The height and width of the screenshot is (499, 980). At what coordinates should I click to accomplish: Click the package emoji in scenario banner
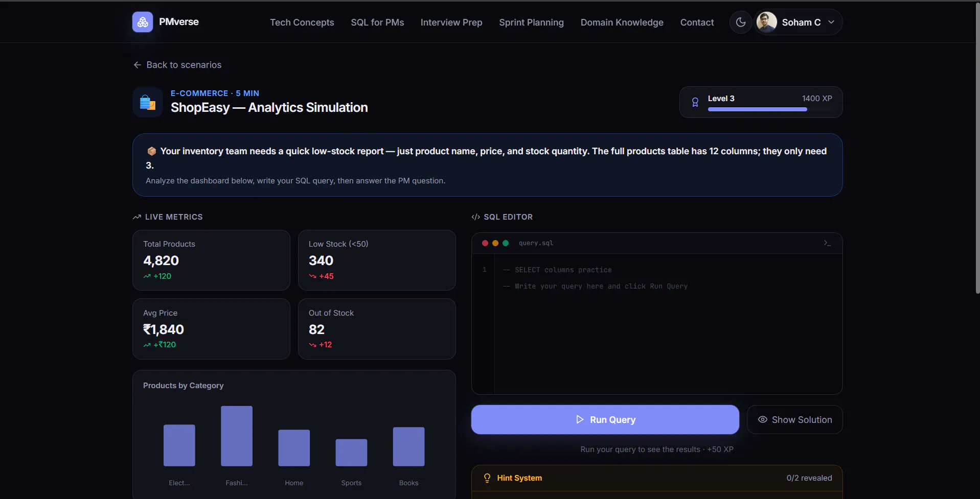pyautogui.click(x=151, y=151)
